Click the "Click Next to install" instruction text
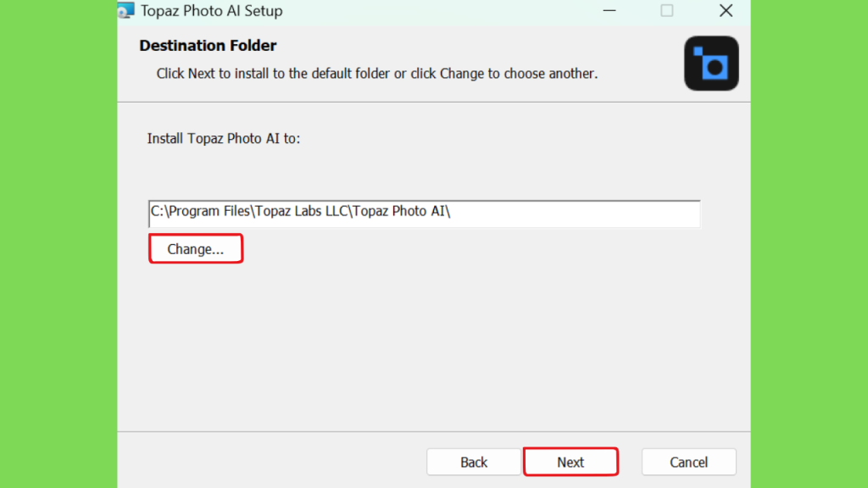 point(377,74)
